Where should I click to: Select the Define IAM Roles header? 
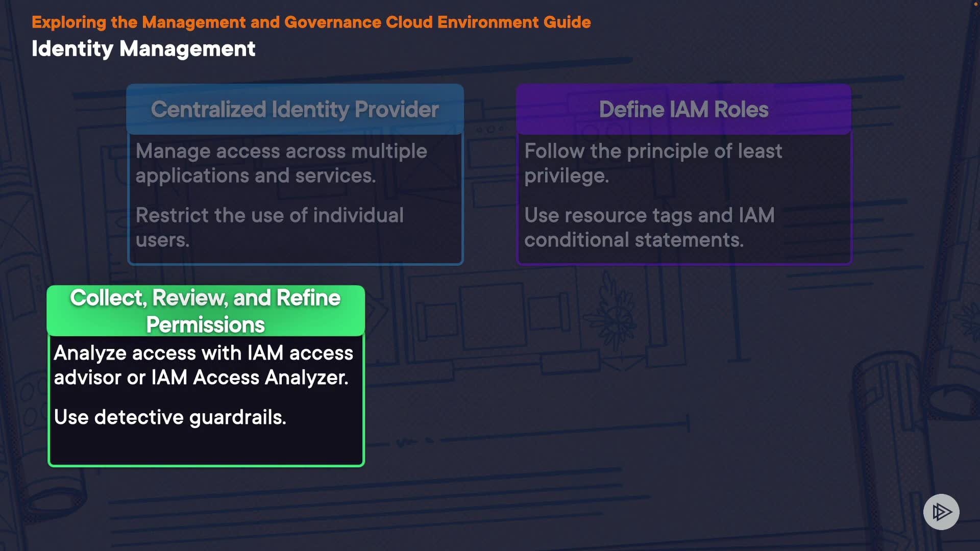683,109
